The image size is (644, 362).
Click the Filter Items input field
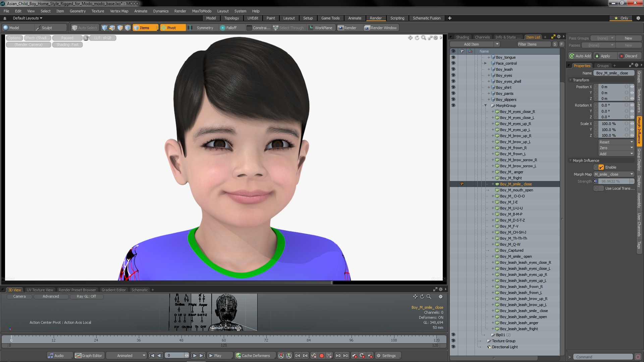pos(533,44)
